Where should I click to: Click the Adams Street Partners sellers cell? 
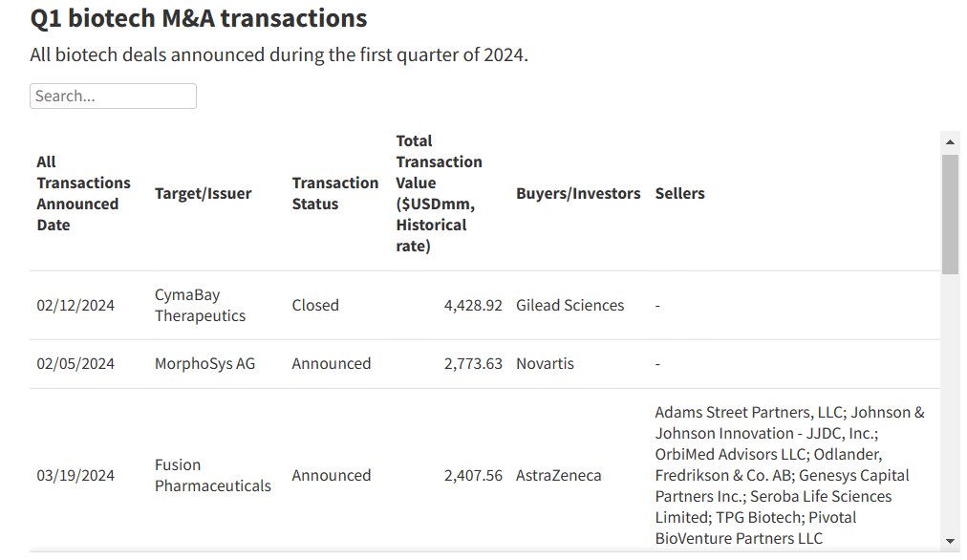(x=789, y=475)
